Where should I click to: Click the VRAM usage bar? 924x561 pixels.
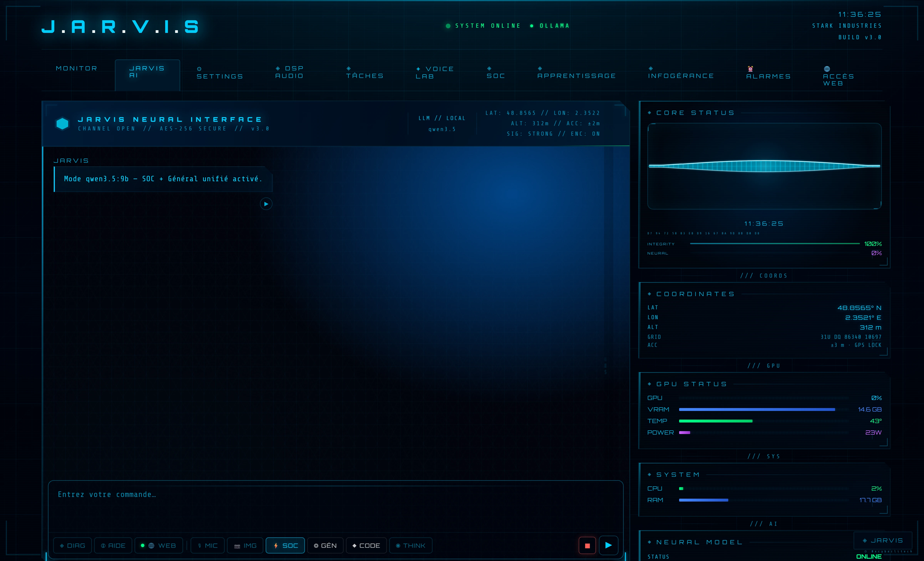tap(763, 409)
